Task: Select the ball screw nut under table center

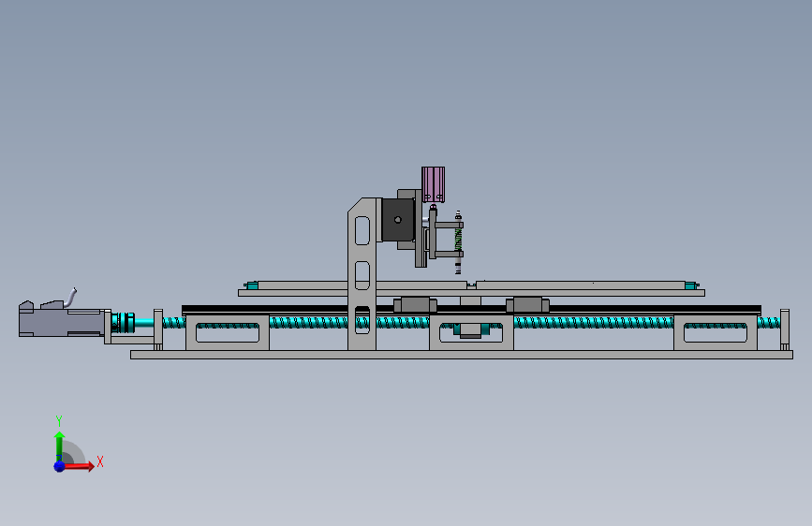Action: coord(471,331)
